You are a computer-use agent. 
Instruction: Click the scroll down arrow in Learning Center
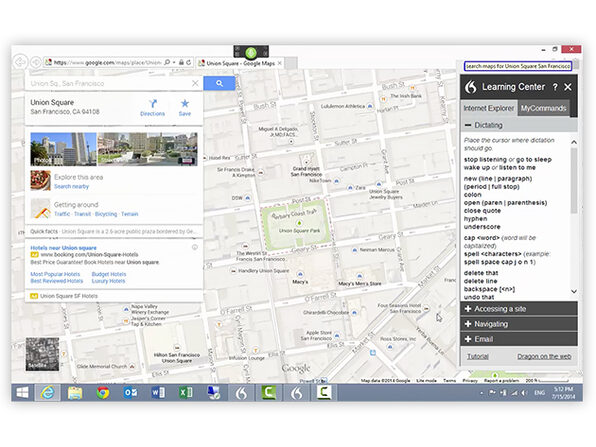tap(574, 292)
